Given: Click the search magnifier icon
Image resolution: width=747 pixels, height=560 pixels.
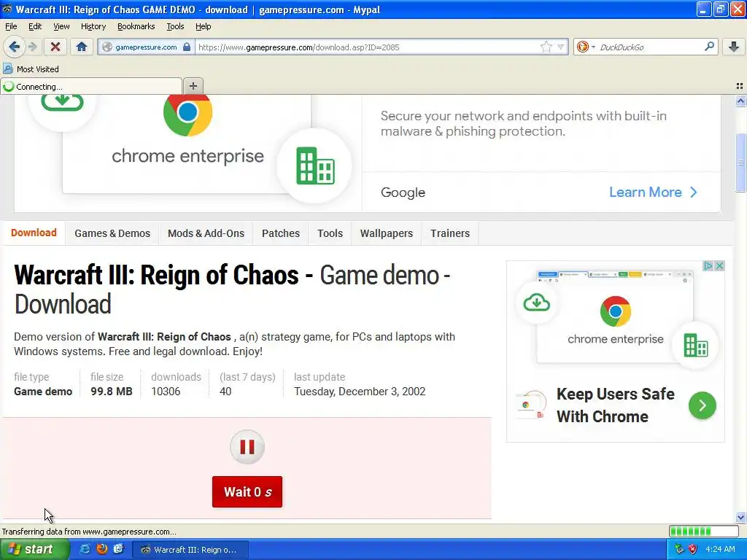Looking at the screenshot, I should [709, 47].
